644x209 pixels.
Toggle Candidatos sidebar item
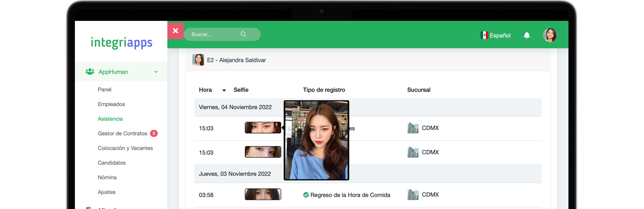click(111, 163)
